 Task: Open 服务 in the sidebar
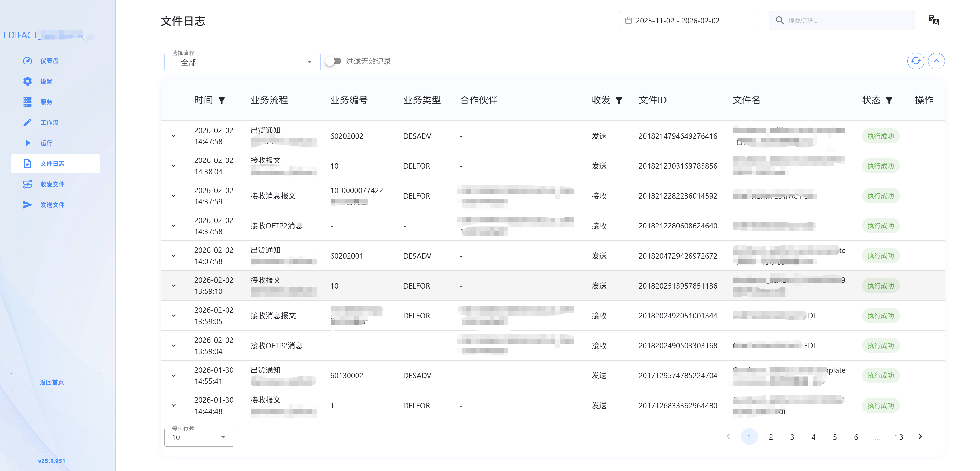click(56, 102)
